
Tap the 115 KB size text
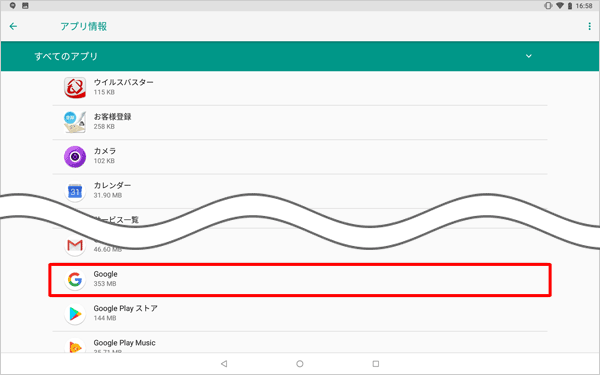pyautogui.click(x=104, y=92)
